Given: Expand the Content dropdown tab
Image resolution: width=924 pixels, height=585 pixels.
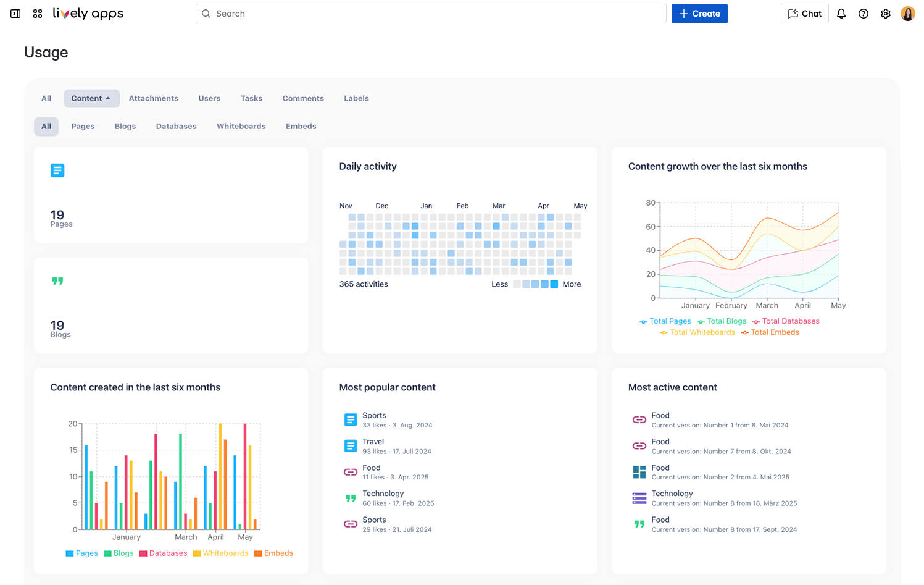Looking at the screenshot, I should coord(91,98).
